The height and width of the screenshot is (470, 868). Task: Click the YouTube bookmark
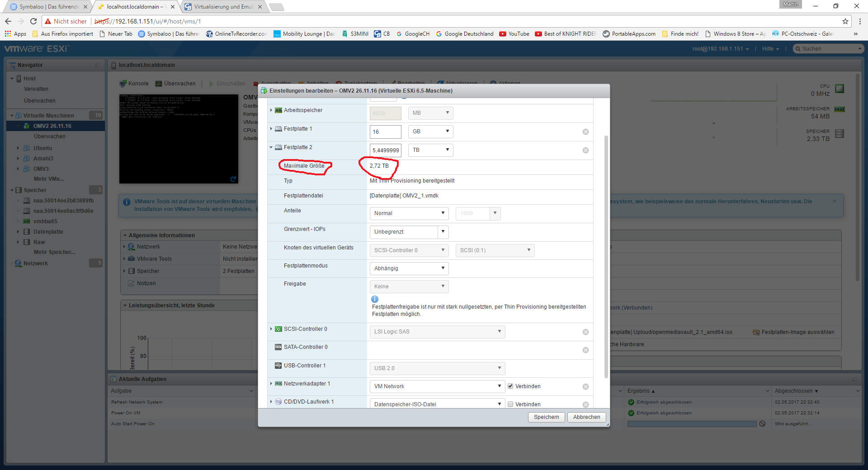(514, 34)
